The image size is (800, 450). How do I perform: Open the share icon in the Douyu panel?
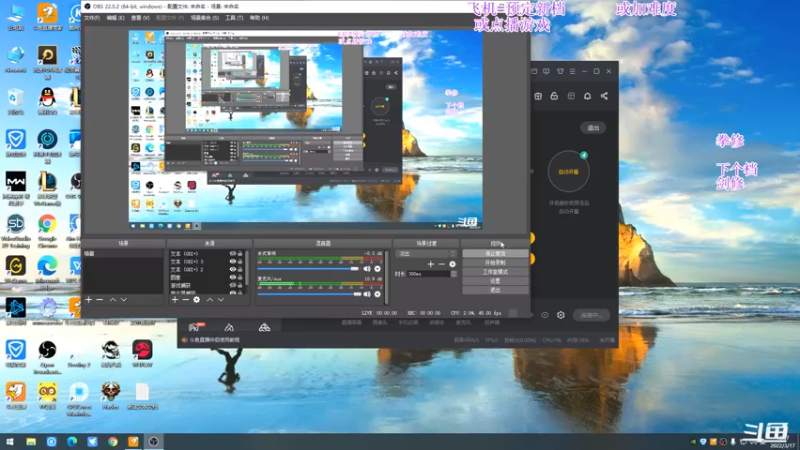pos(604,96)
